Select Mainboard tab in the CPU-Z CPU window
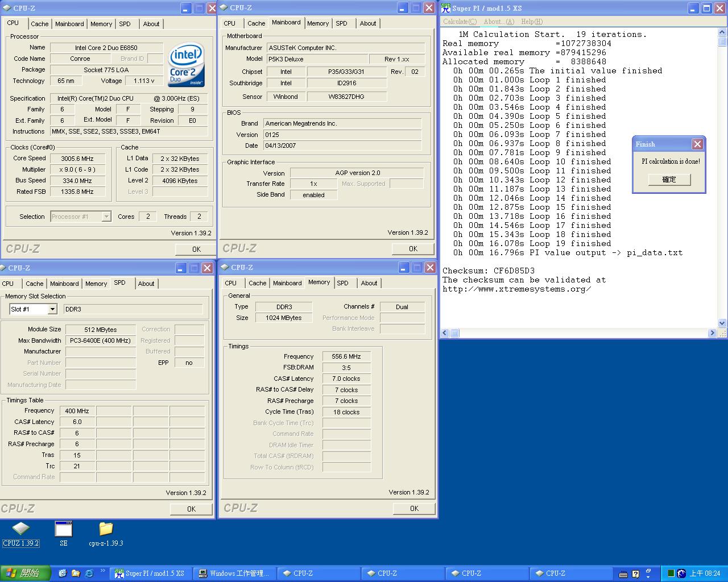Screen dimensions: 728x582 click(x=69, y=24)
